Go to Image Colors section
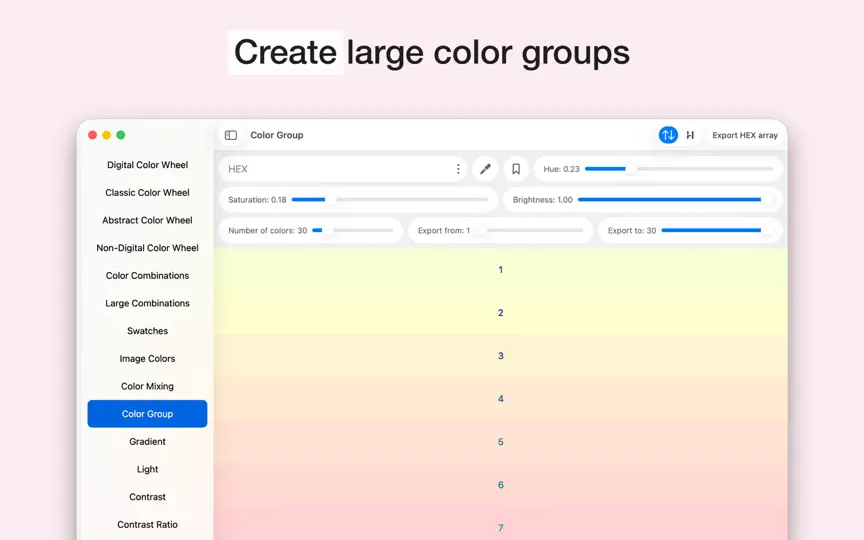The height and width of the screenshot is (540, 864). pos(147,358)
